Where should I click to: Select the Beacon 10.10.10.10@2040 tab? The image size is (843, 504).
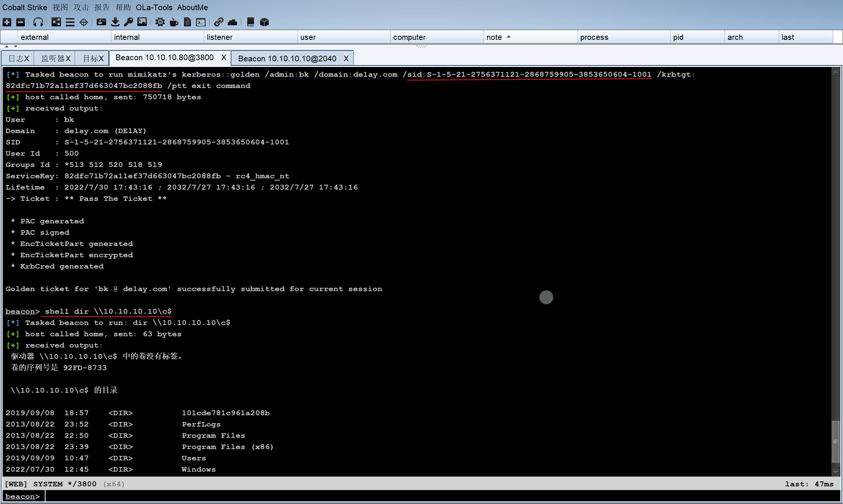(x=287, y=59)
